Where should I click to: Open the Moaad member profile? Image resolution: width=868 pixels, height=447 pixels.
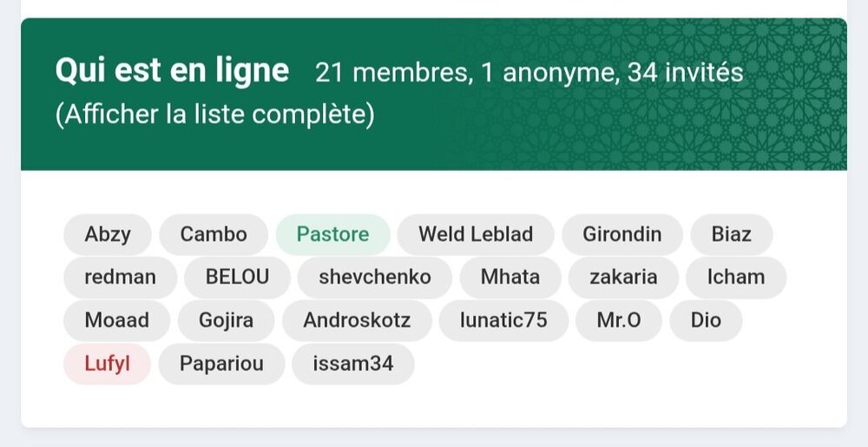click(x=116, y=320)
